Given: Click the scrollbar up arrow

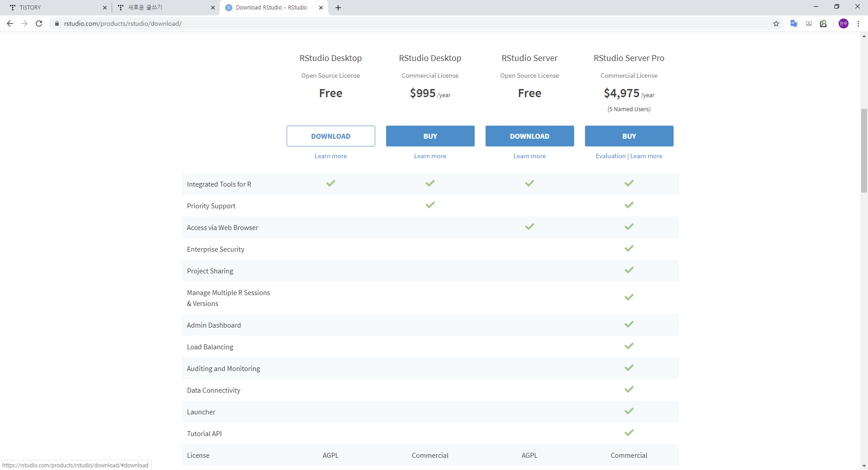Looking at the screenshot, I should pyautogui.click(x=864, y=36).
